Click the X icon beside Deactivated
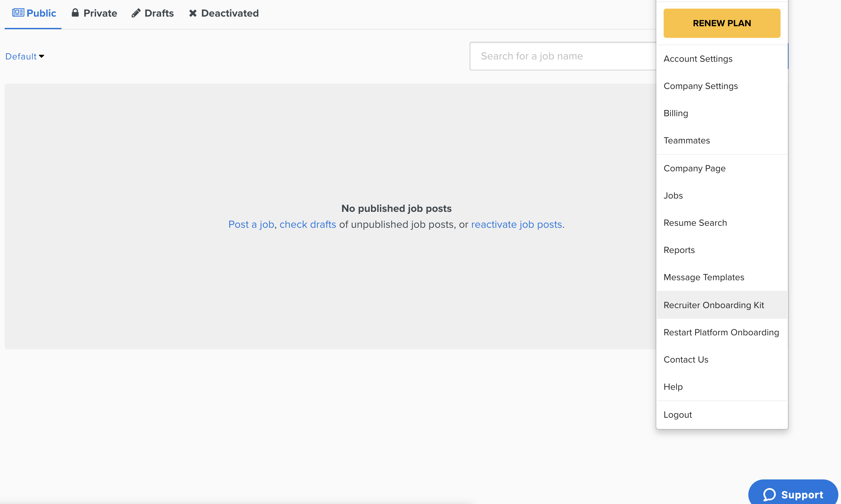 pos(193,13)
